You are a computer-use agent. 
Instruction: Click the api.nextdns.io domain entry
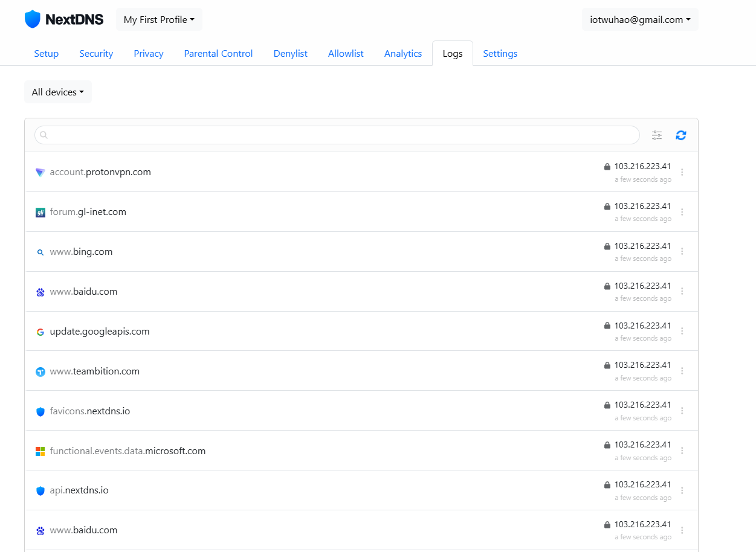(x=79, y=490)
